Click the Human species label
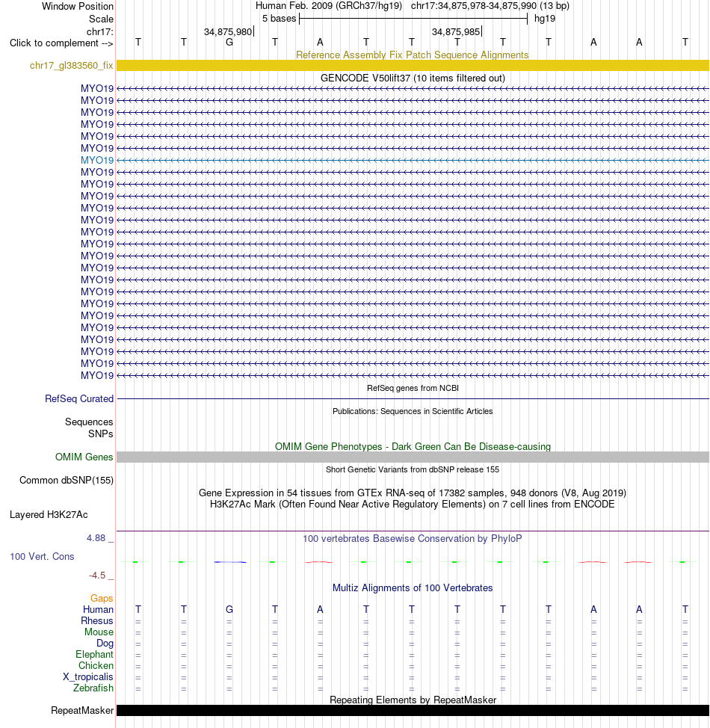The height and width of the screenshot is (728, 710). [x=98, y=610]
